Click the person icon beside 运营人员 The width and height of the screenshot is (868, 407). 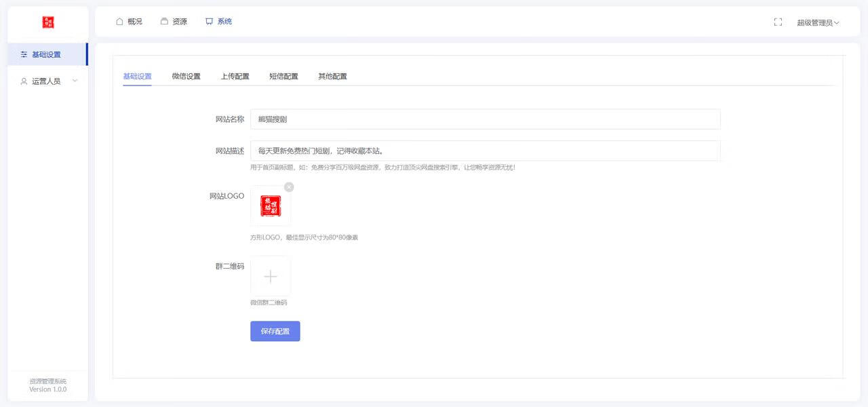(x=22, y=81)
